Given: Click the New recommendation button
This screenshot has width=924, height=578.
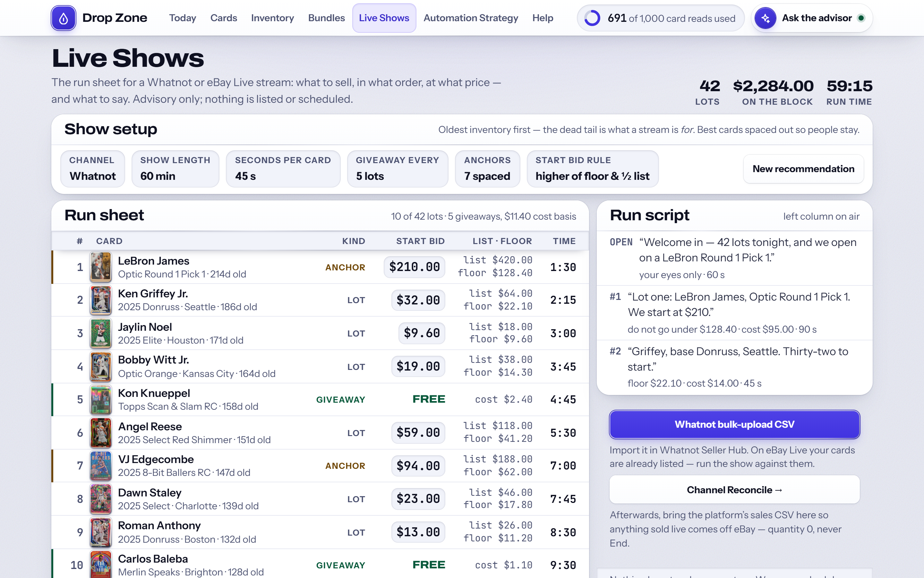Looking at the screenshot, I should coord(803,169).
